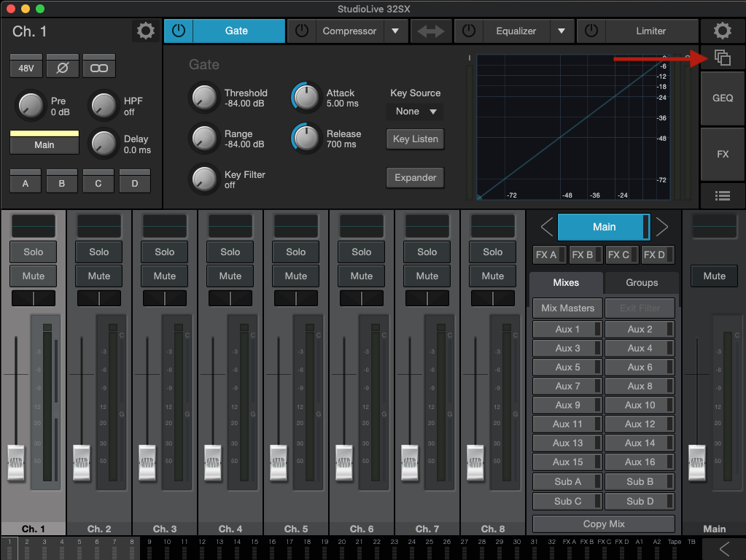Open the Key Source None dropdown
This screenshot has height=560, width=746.
tap(416, 112)
